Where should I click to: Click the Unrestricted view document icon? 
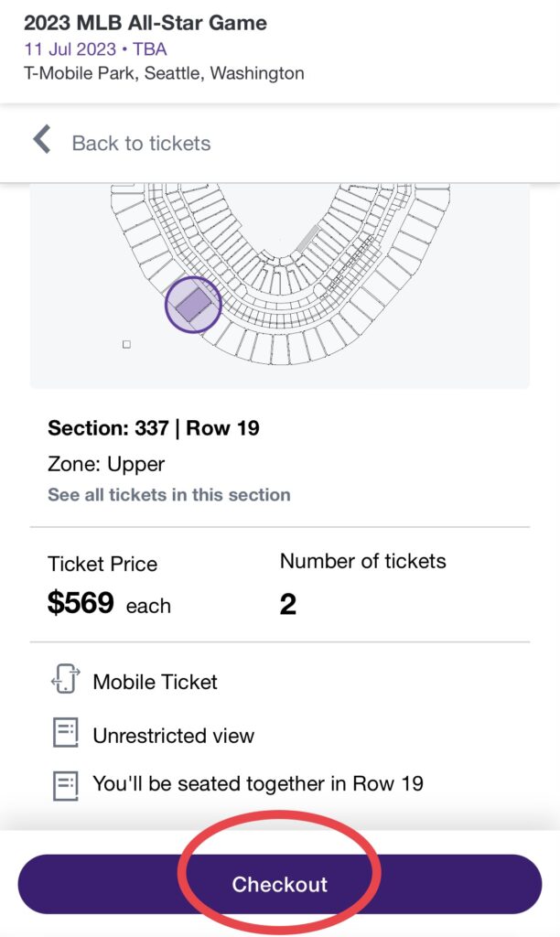point(65,734)
